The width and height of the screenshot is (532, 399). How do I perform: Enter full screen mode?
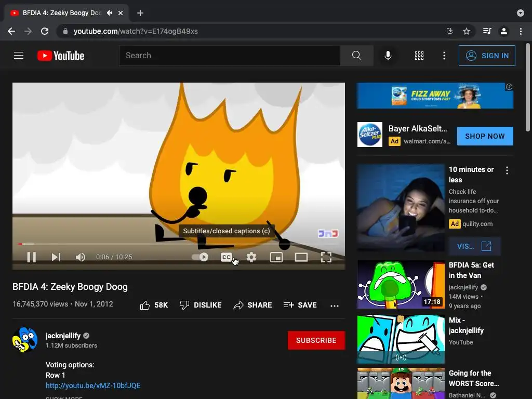tap(326, 257)
